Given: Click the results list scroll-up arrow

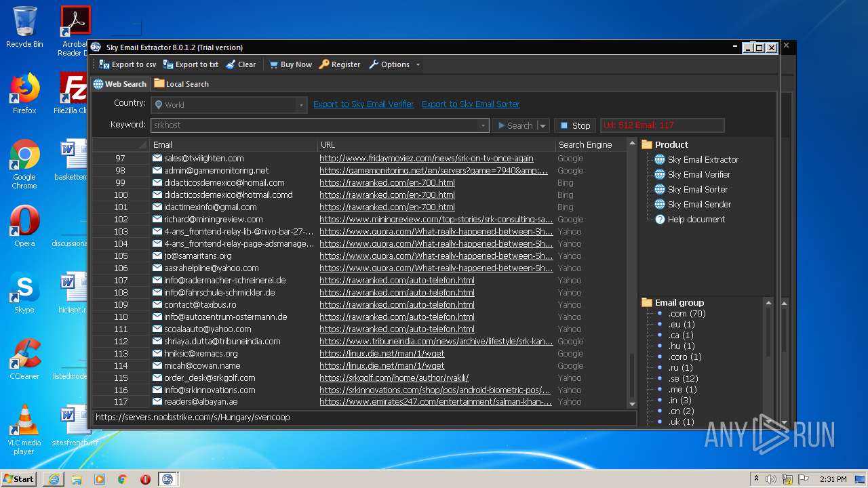Looking at the screenshot, I should point(632,144).
